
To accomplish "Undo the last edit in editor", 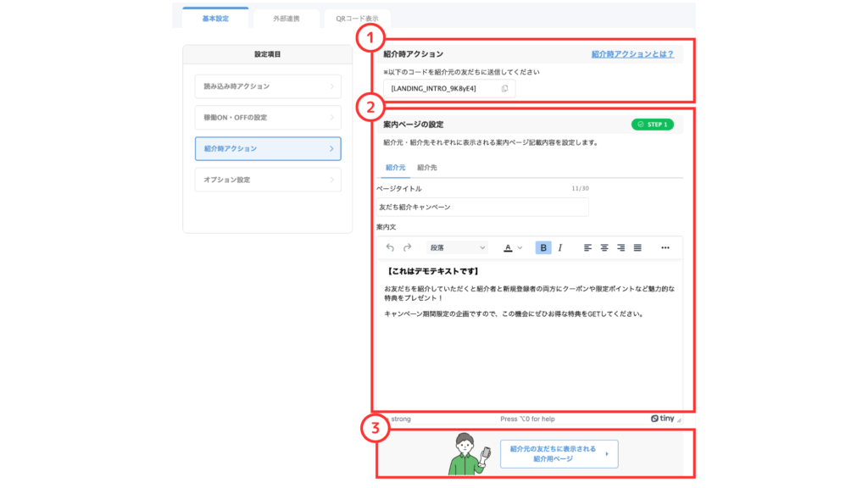I will click(390, 247).
